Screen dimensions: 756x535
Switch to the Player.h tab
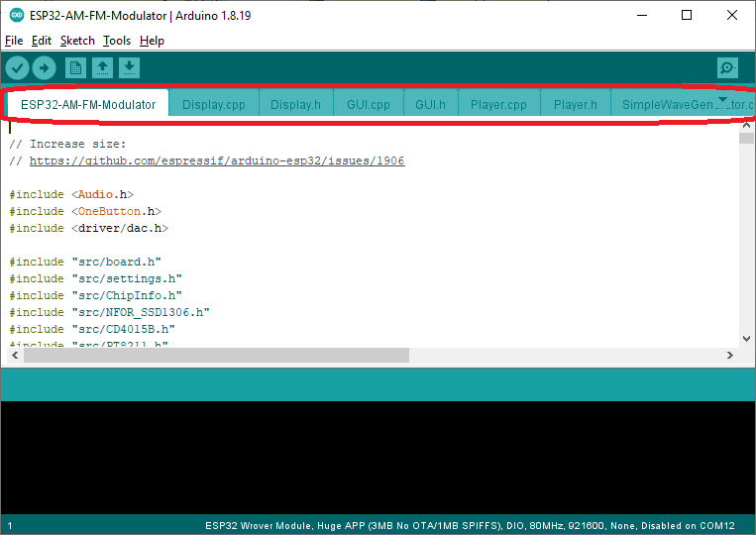(x=576, y=104)
